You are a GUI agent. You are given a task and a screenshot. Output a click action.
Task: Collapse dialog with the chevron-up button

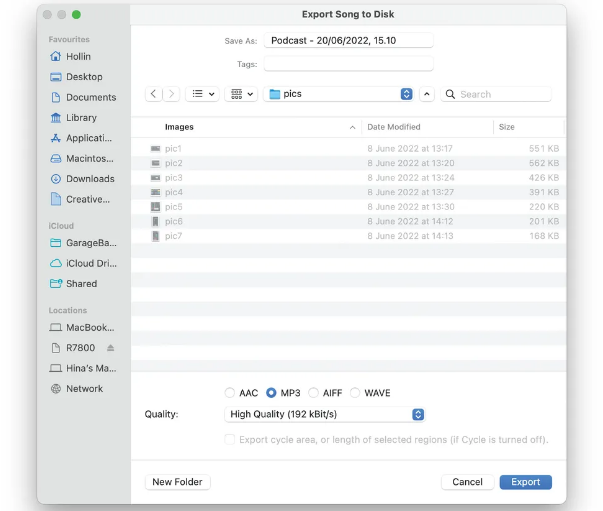[427, 94]
